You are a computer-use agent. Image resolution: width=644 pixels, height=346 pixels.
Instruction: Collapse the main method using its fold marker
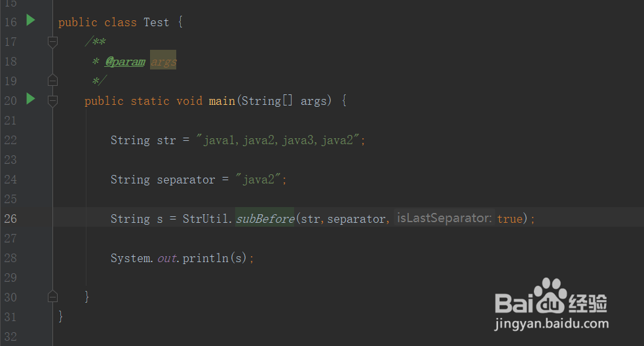pos(53,101)
